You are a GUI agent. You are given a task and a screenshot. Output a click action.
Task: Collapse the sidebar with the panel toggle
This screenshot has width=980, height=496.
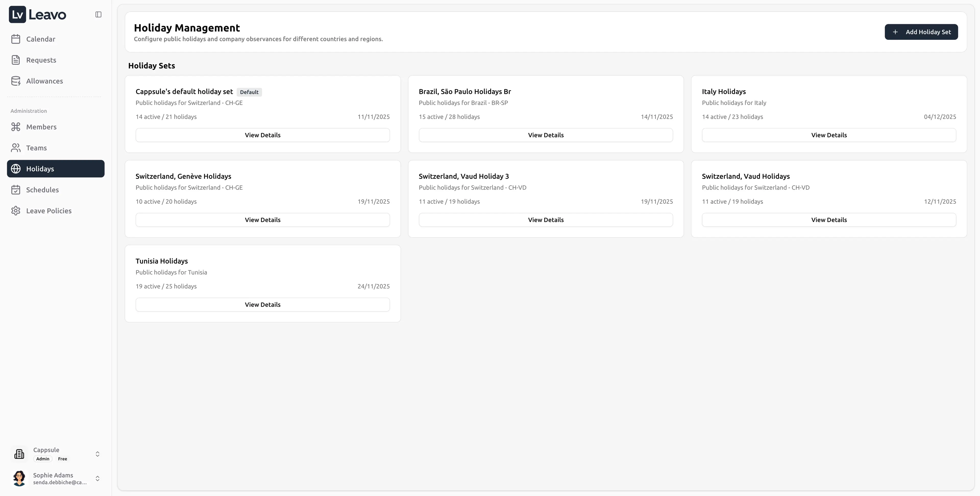(98, 14)
